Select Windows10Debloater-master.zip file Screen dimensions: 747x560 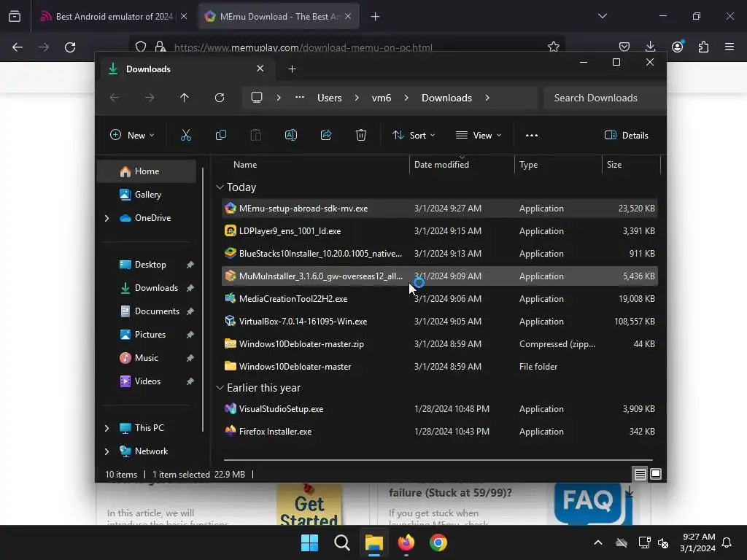click(x=439, y=344)
